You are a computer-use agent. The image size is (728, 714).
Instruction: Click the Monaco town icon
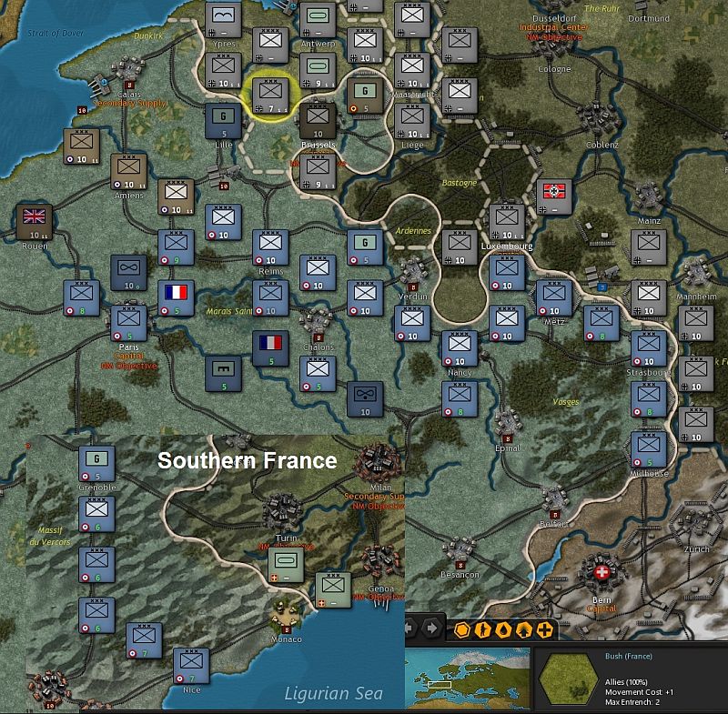(x=286, y=613)
